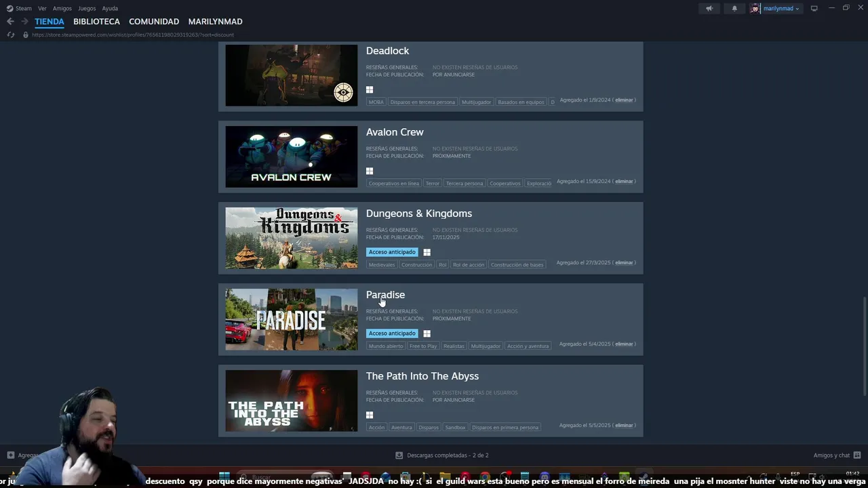This screenshot has height=488, width=868.
Task: Open The Path Into The Abyss title
Action: [x=422, y=376]
